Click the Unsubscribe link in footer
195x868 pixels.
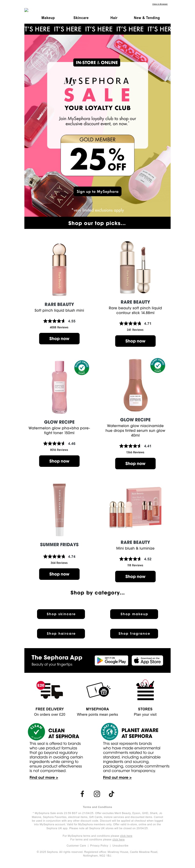pyautogui.click(x=120, y=845)
